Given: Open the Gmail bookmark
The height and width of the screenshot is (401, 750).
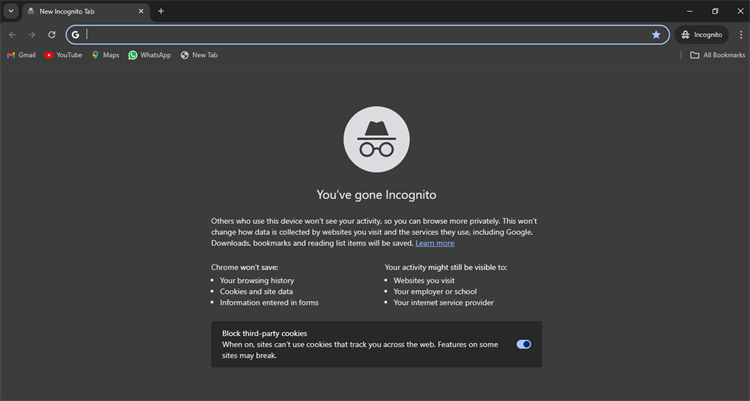Looking at the screenshot, I should point(21,55).
